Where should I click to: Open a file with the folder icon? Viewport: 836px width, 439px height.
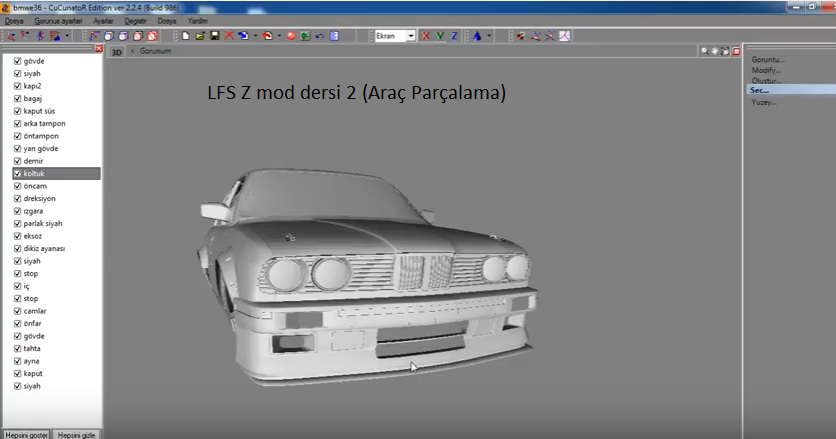coord(200,36)
